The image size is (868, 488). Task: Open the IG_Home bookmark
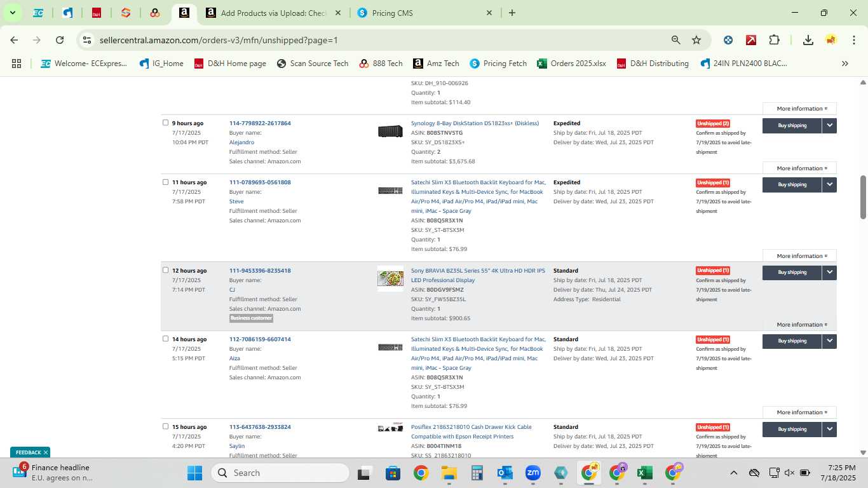coord(161,64)
